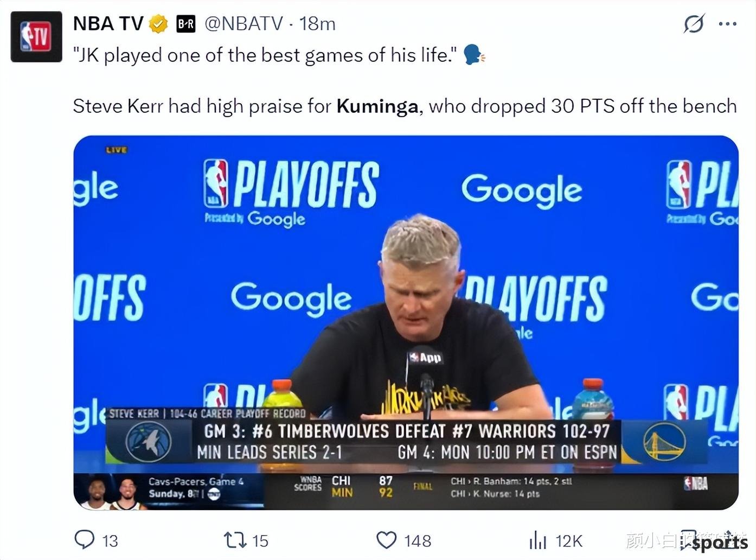View post analytics bar-chart icon

(x=537, y=540)
